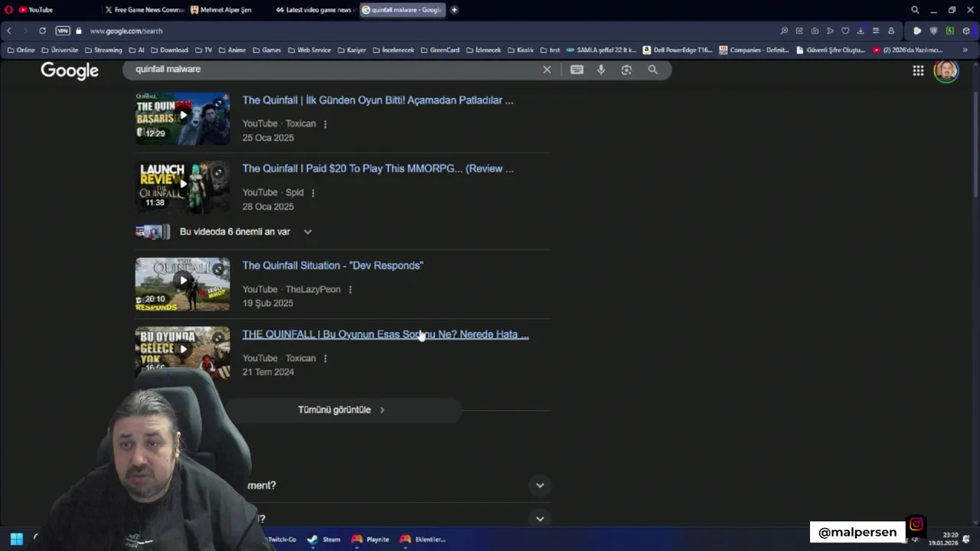This screenshot has height=551, width=980.
Task: Open the Download bookmark folder
Action: coord(169,50)
